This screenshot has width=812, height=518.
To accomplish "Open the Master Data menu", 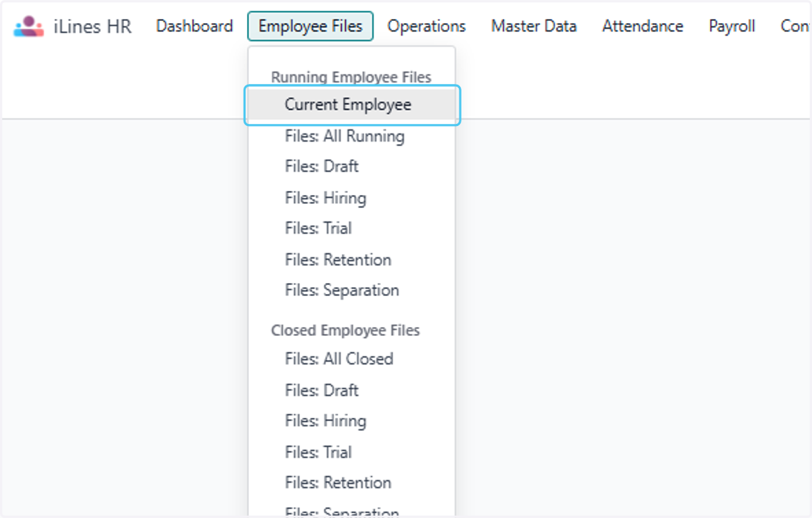I will click(534, 26).
